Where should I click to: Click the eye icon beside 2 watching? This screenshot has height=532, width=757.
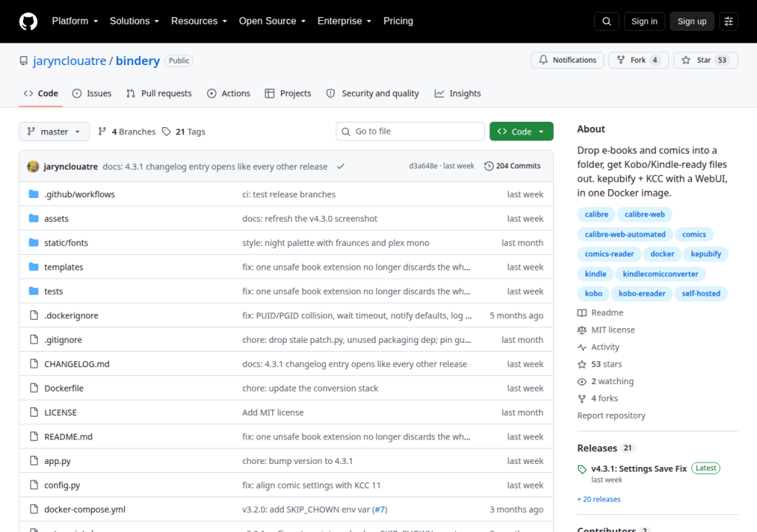582,381
